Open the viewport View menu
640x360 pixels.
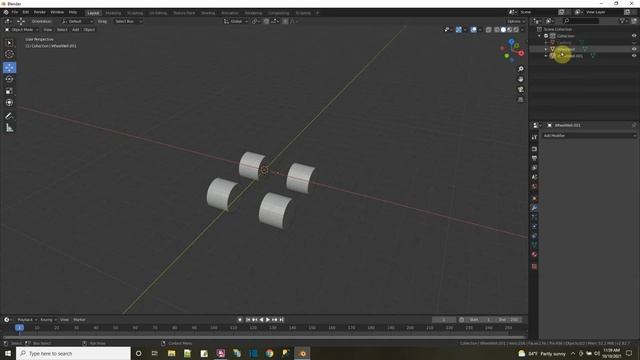point(48,30)
